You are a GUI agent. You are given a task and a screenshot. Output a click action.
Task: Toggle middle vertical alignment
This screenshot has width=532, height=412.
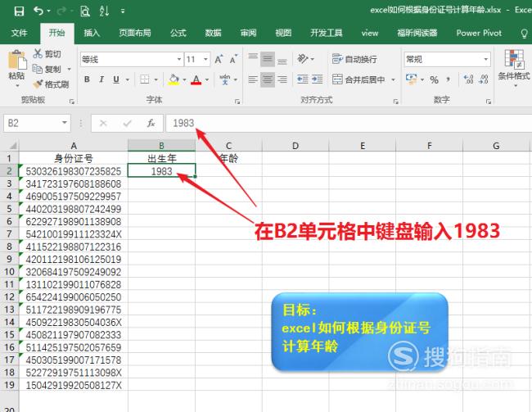[x=268, y=59]
